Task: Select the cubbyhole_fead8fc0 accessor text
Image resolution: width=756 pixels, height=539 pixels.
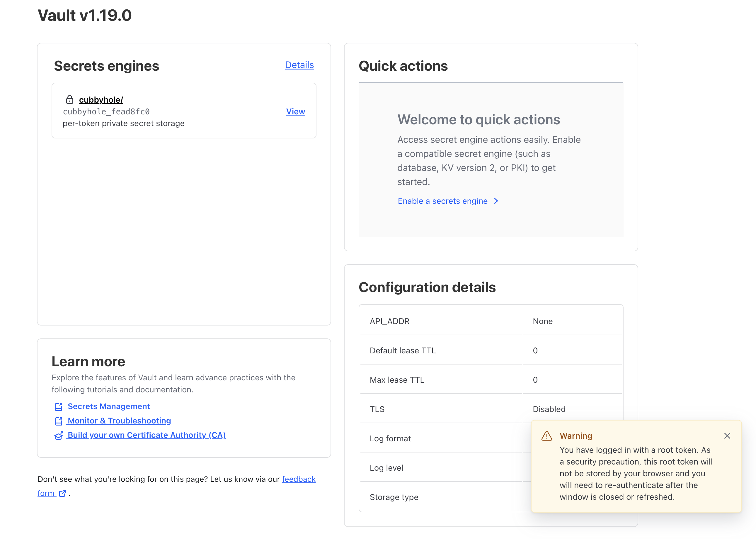Action: point(106,111)
